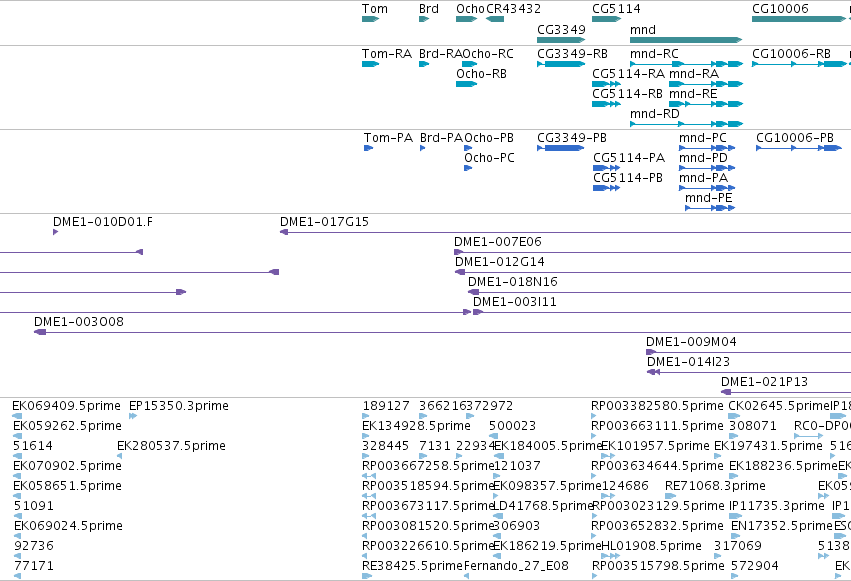Click the RP003515798.5prime EST label
Viewport: 851px width, 581px height.
(658, 566)
